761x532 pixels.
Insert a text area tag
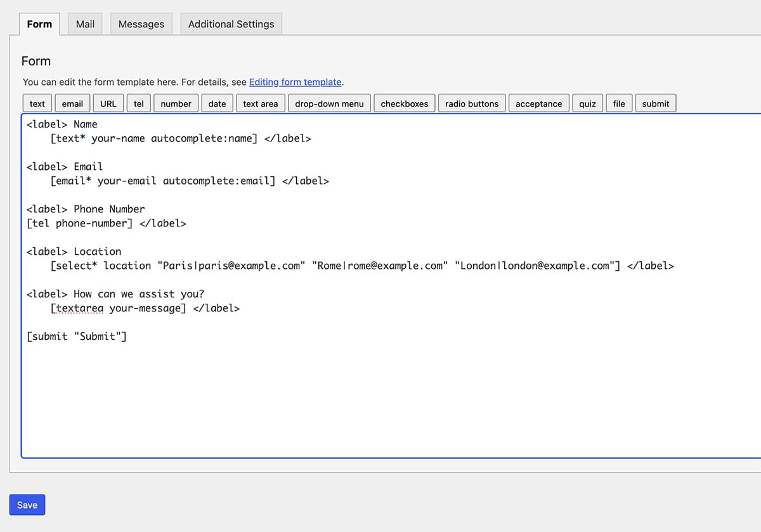260,103
